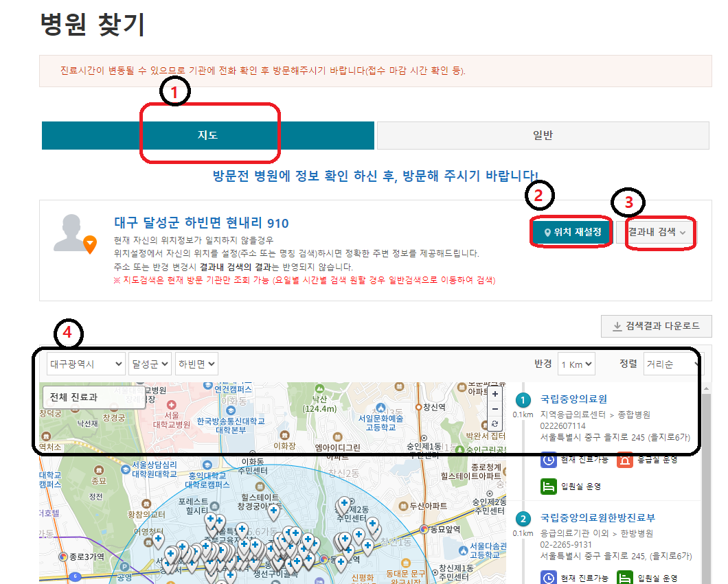
Task: Open the 정렬 거리순 sort dropdown
Action: [673, 364]
